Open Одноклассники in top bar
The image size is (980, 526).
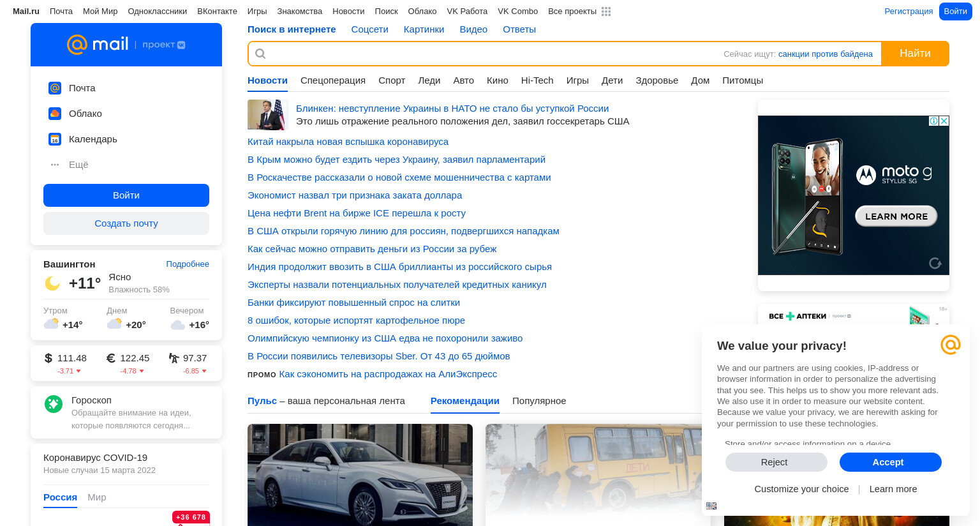coord(158,11)
